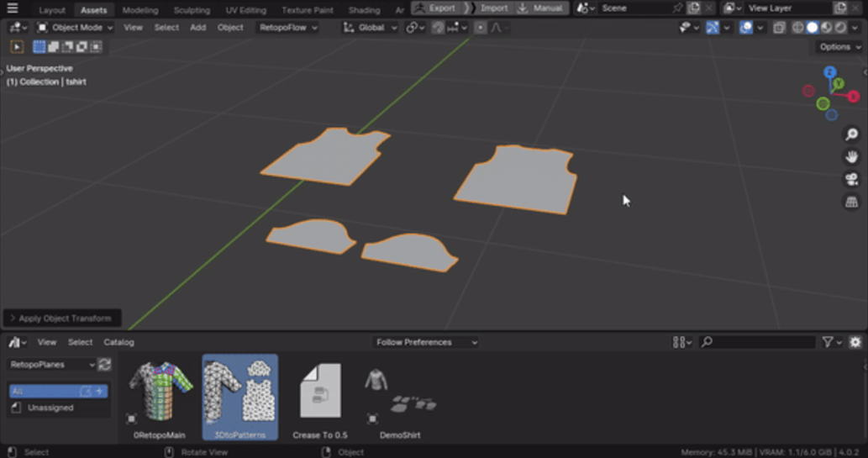Pin the scene to workspace
Image resolution: width=868 pixels, height=458 pixels.
coord(677,8)
